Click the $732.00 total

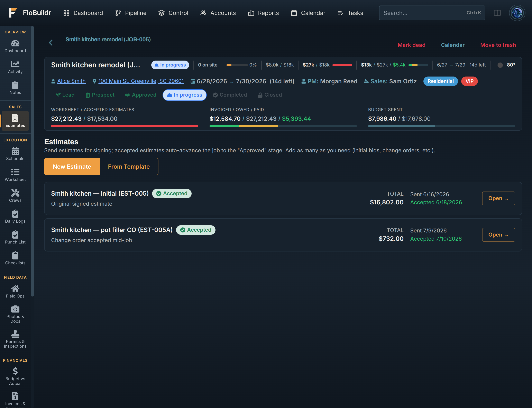[391, 239]
